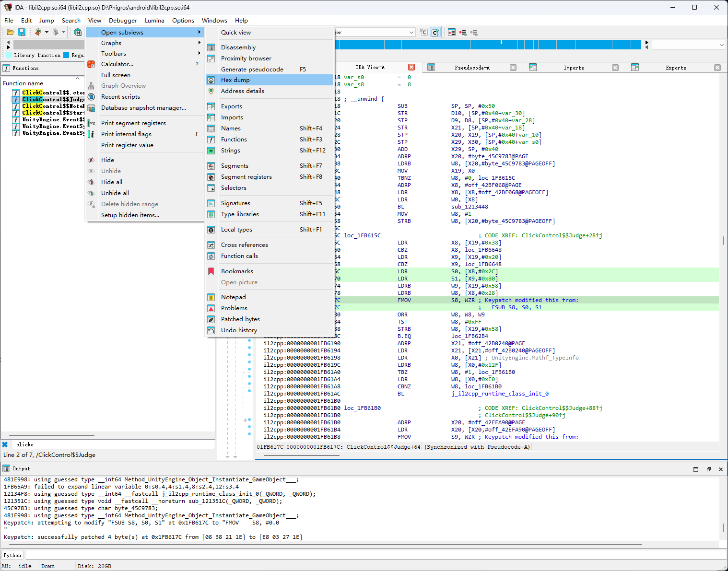This screenshot has height=571, width=728.
Task: Expand the Graphs submenu
Action: tap(145, 43)
